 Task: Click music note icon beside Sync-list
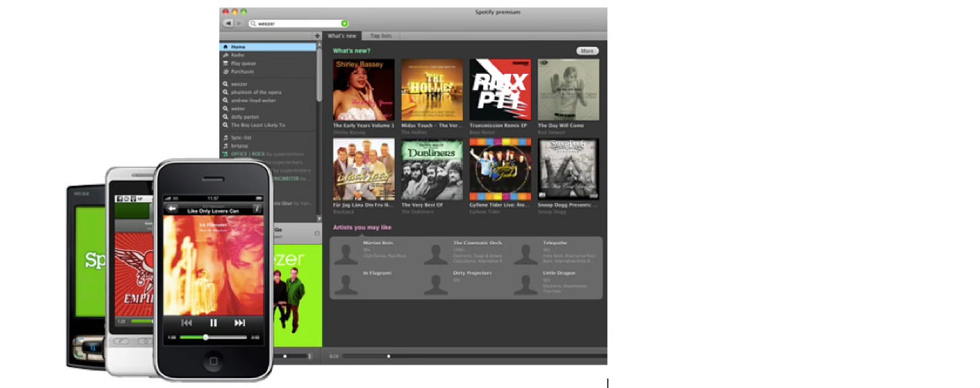click(225, 137)
